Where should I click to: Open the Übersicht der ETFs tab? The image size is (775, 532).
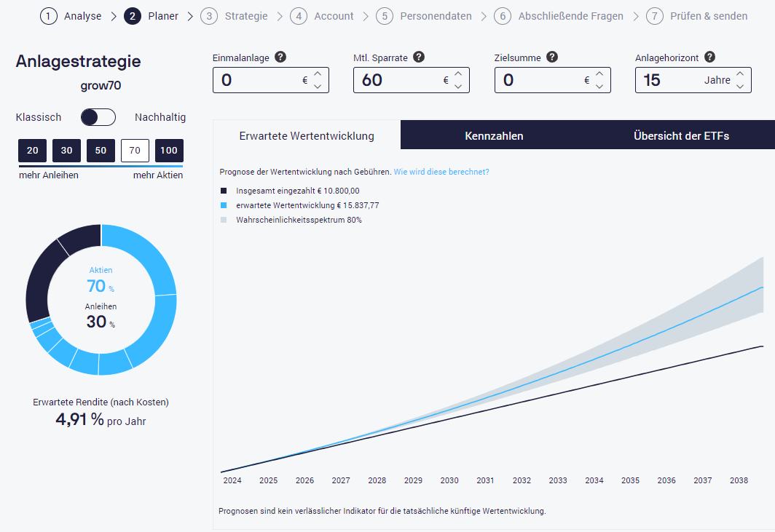pyautogui.click(x=681, y=136)
